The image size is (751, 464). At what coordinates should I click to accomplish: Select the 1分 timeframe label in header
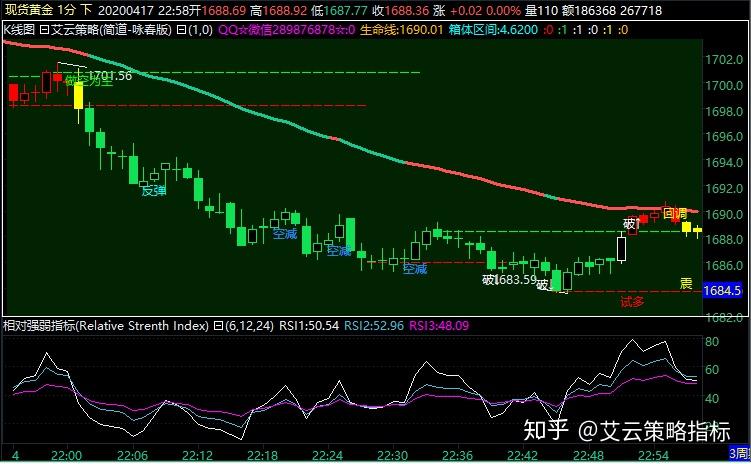click(67, 10)
